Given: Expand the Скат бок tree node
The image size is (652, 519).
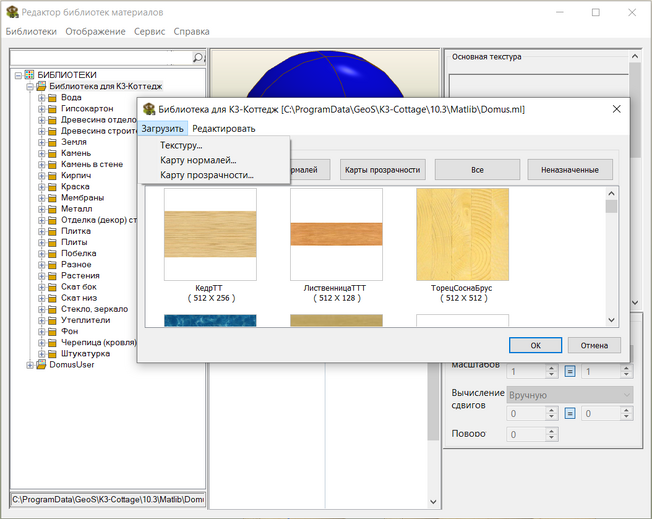Looking at the screenshot, I should coord(41,287).
